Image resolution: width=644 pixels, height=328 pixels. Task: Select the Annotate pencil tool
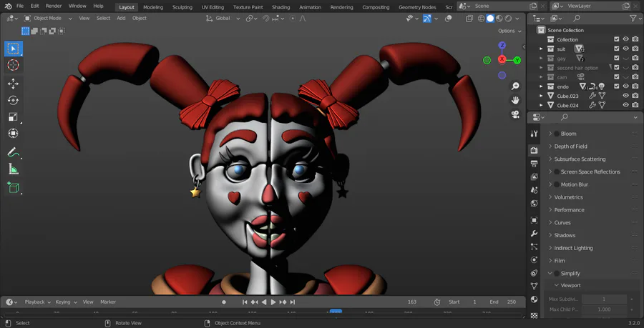click(13, 152)
